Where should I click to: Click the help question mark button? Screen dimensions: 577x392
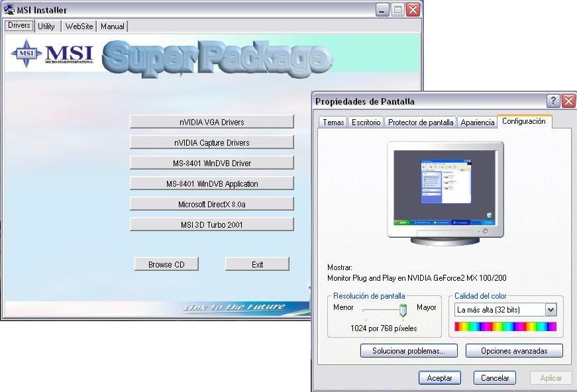553,101
